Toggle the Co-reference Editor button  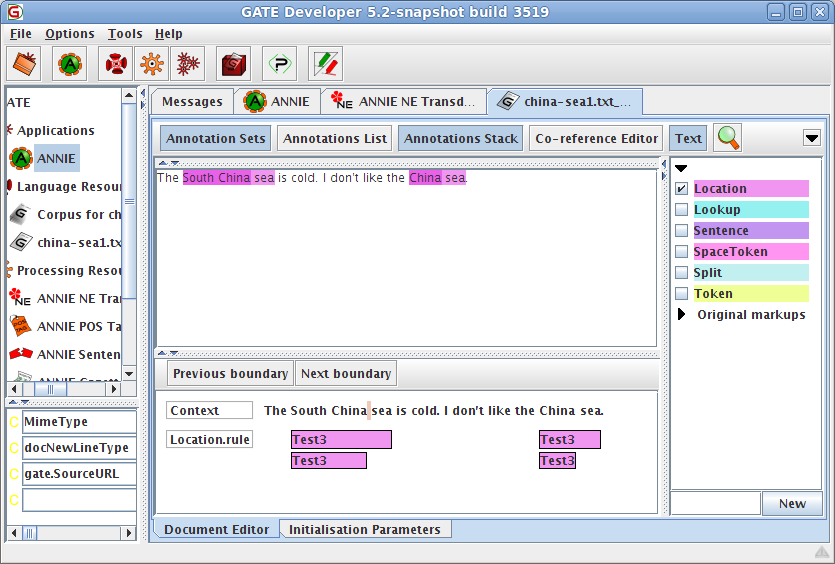596,138
